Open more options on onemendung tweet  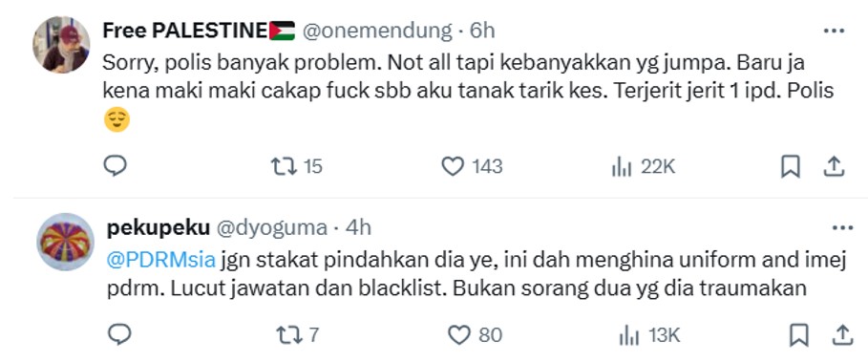[834, 32]
